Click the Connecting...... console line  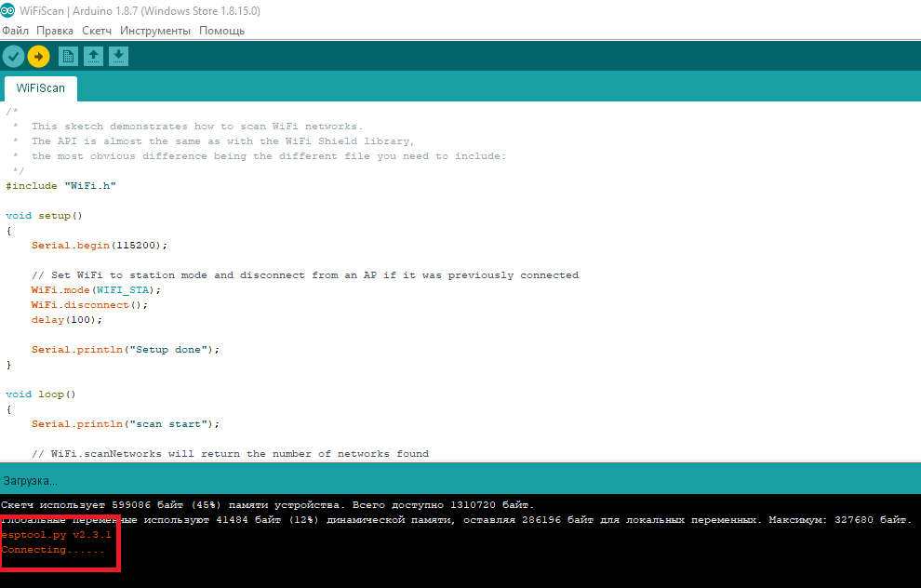pyautogui.click(x=53, y=550)
